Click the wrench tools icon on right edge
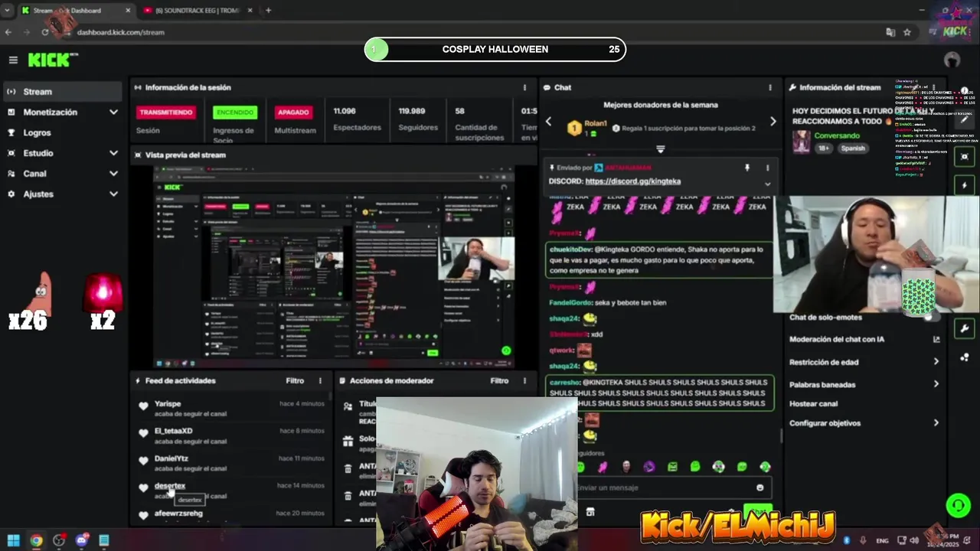This screenshot has width=980, height=551. pyautogui.click(x=965, y=328)
